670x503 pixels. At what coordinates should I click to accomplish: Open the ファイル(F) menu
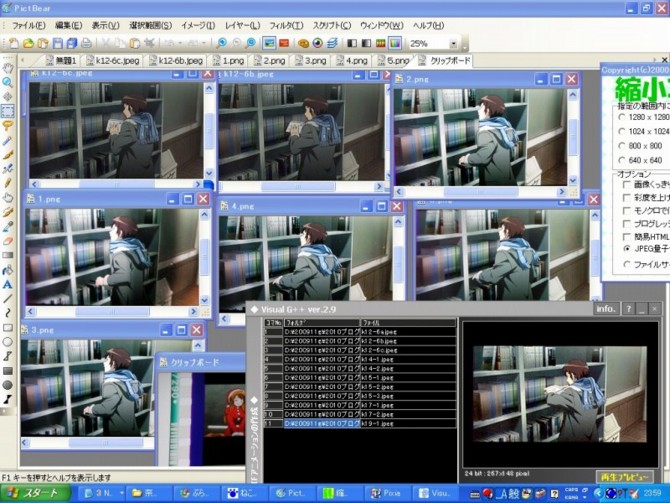pos(28,26)
